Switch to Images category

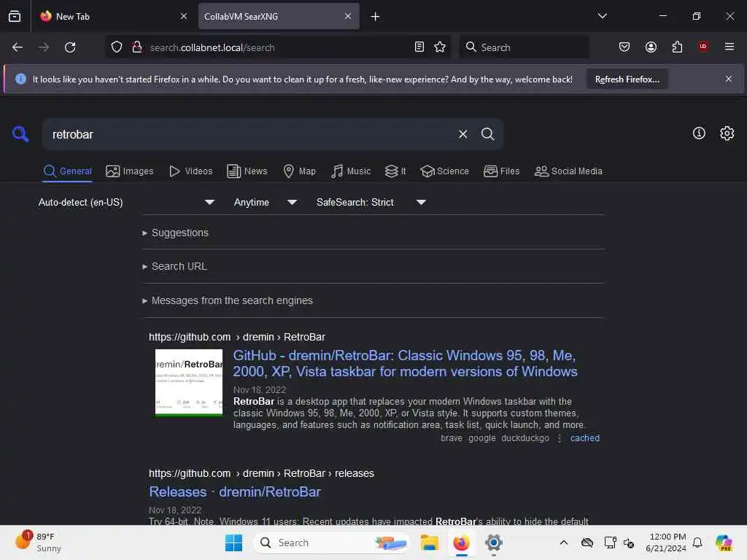pyautogui.click(x=130, y=171)
